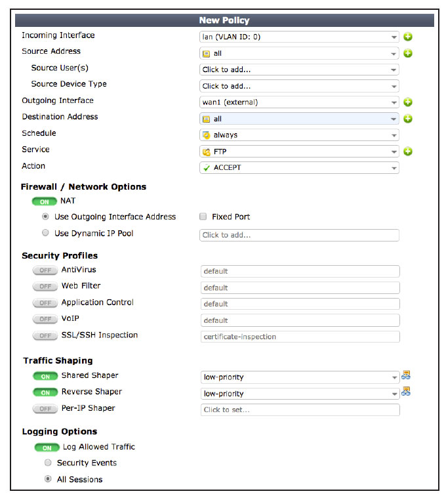Select Use Outgoing Interface Address radio

tap(45, 217)
